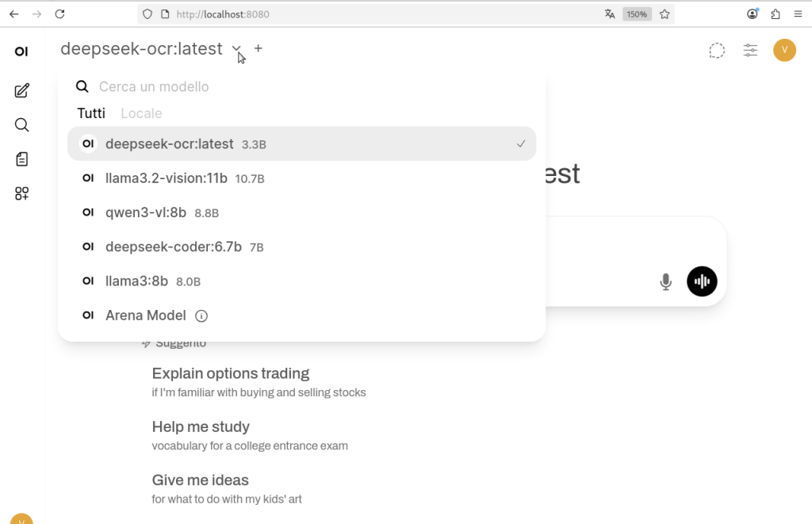Focus the Cerca un modello search field
The image size is (812, 524).
[238, 86]
